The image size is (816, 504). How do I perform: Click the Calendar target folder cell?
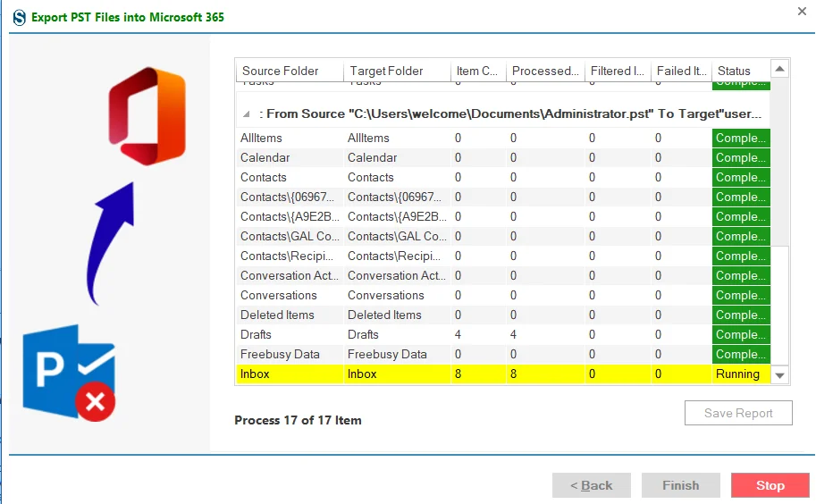coord(397,157)
